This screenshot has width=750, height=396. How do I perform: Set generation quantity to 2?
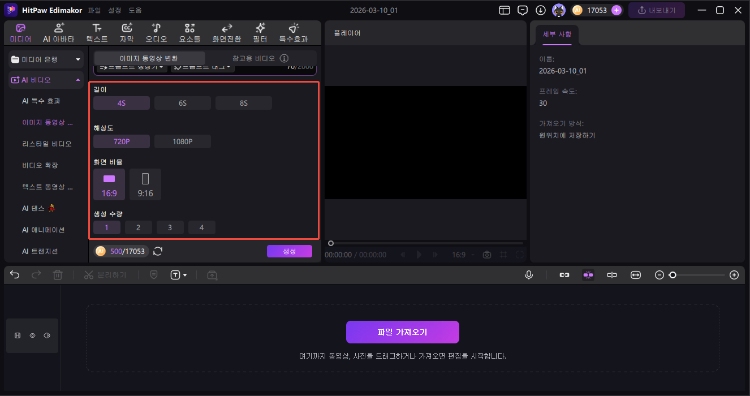click(138, 227)
